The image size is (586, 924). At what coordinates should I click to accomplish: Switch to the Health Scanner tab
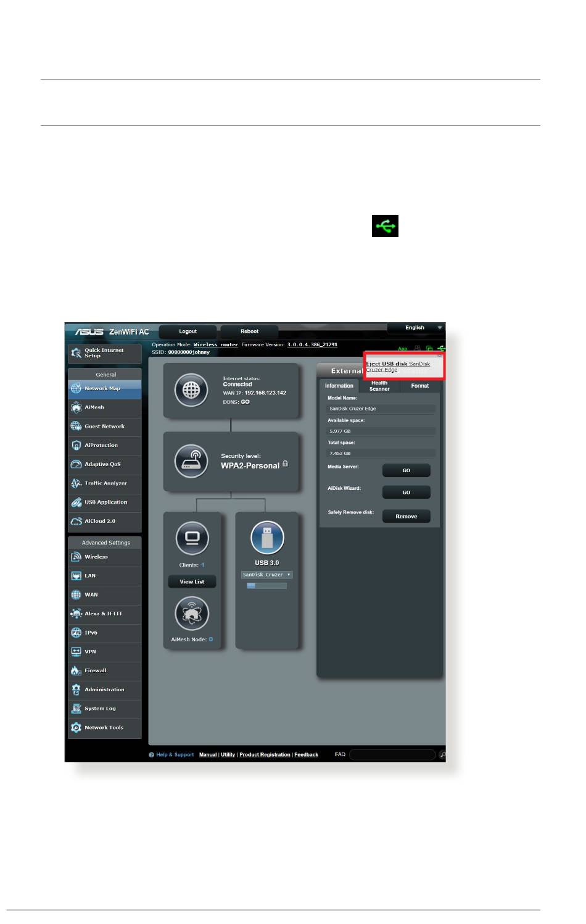click(379, 386)
